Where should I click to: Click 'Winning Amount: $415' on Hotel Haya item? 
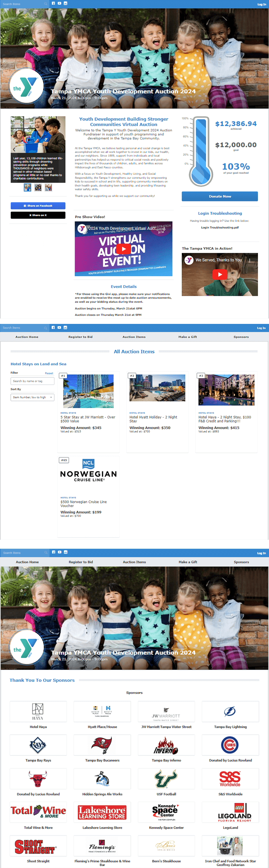pyautogui.click(x=219, y=428)
